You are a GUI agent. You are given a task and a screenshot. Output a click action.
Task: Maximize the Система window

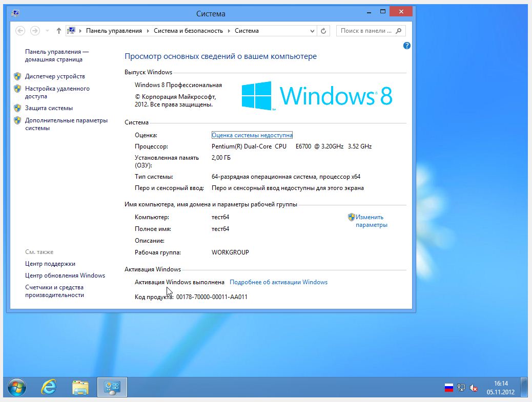[x=383, y=12]
